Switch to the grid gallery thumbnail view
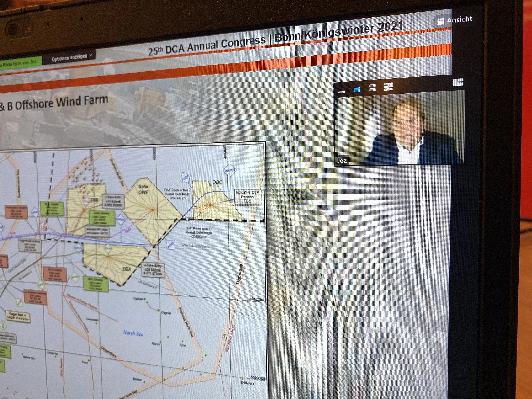532x399 pixels. coord(388,86)
